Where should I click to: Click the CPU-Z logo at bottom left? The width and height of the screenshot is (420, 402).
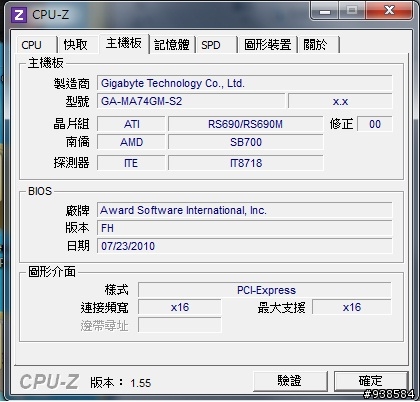point(49,382)
